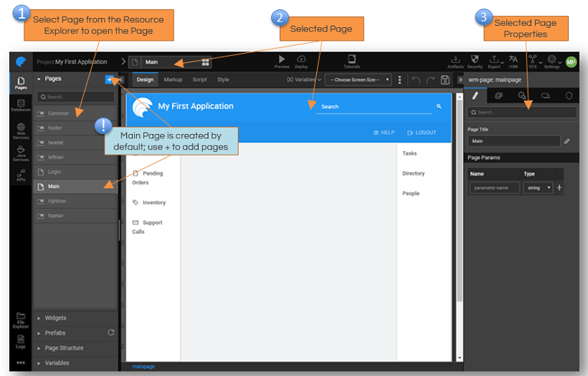
Task: Open Web Services in the sidebar
Action: [21, 130]
